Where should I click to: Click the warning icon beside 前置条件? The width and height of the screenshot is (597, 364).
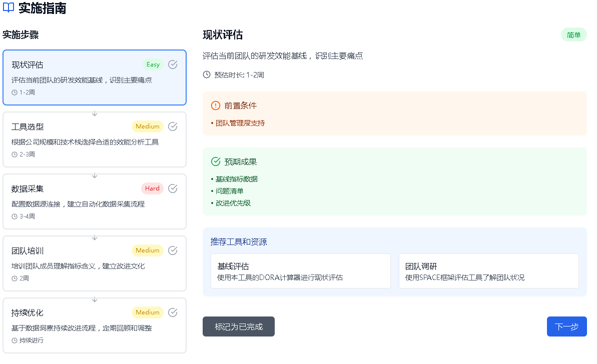click(x=216, y=105)
